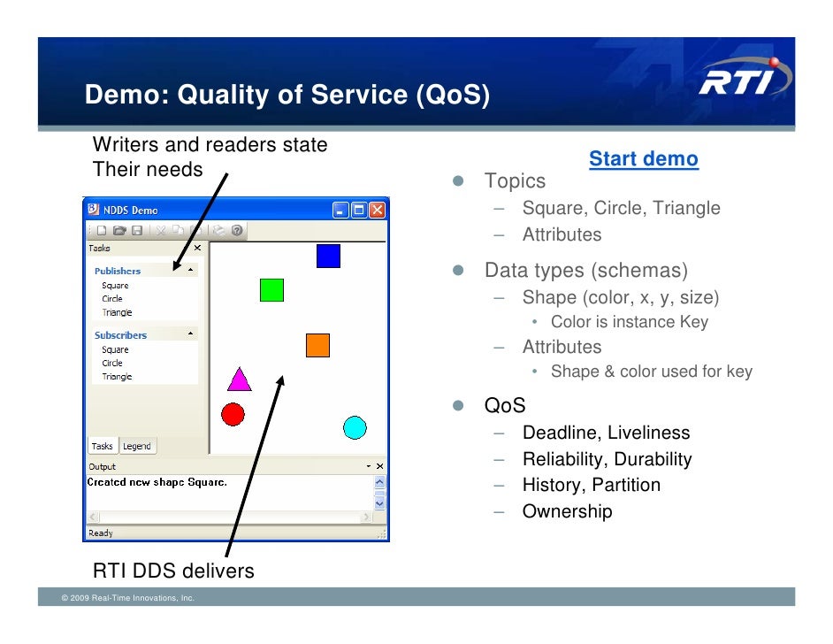The width and height of the screenshot is (833, 644).
Task: Minimize the NDDS Demo window
Action: [x=340, y=210]
